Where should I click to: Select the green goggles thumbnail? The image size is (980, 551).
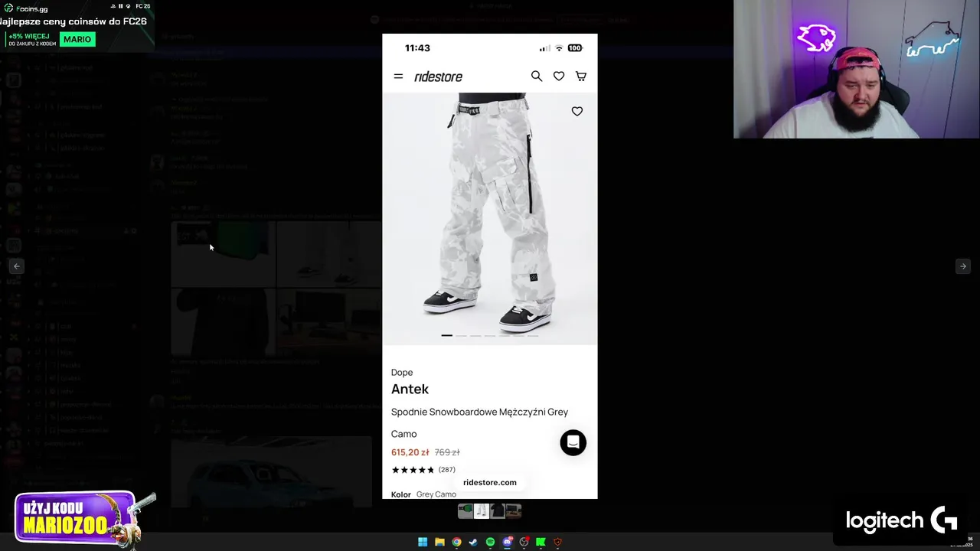click(465, 510)
